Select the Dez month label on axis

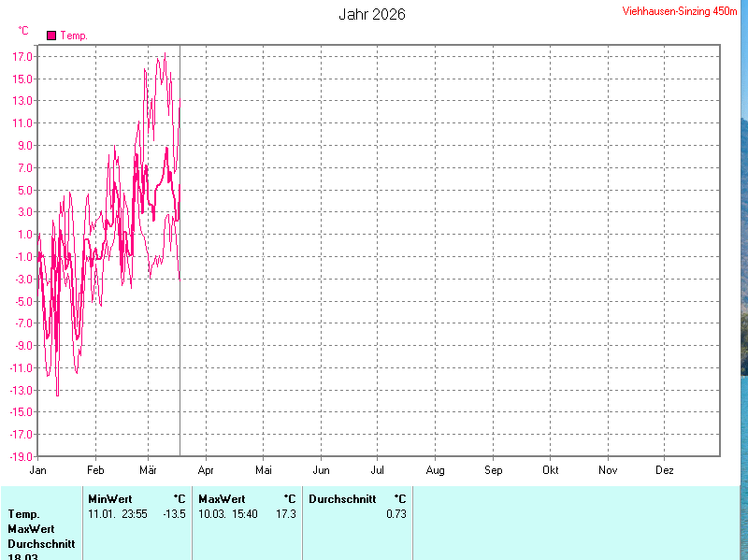tap(665, 469)
